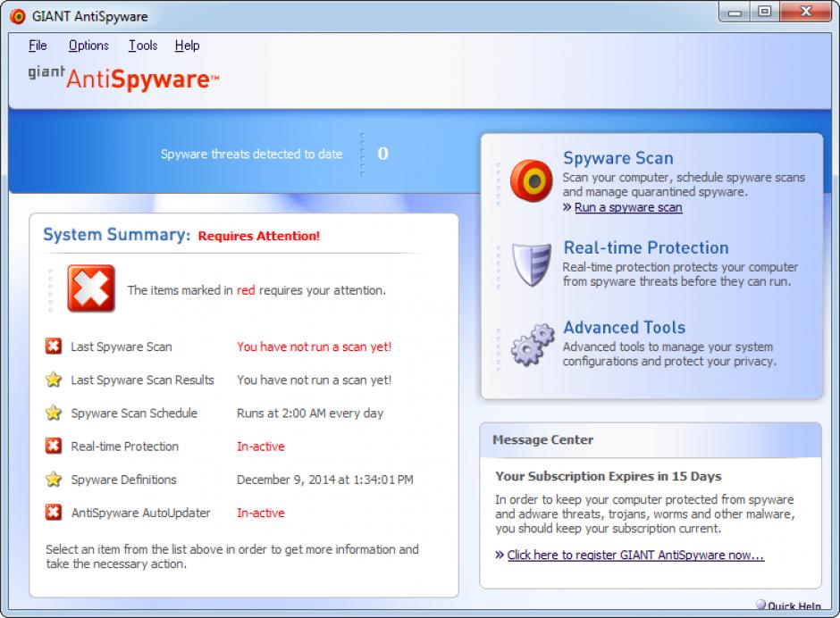The width and height of the screenshot is (840, 618).
Task: Open the Spyware Scan heading
Action: tap(617, 158)
